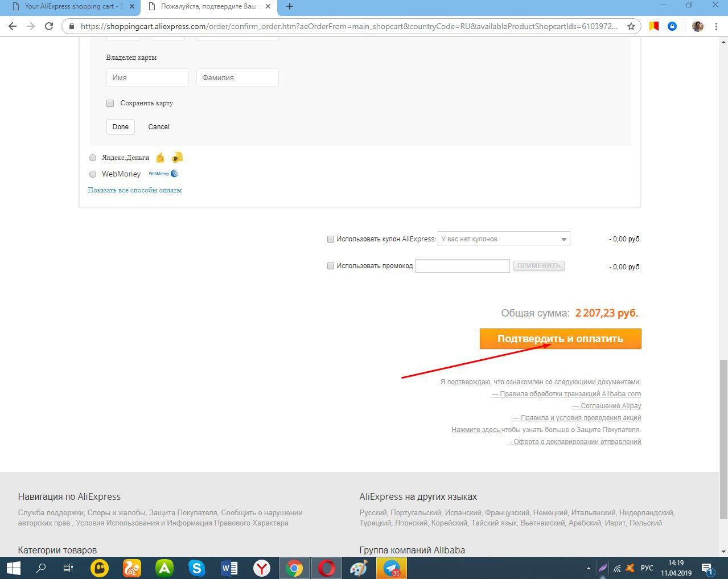Open the 'Соглашение Alipay' link
The image size is (728, 579).
point(607,406)
